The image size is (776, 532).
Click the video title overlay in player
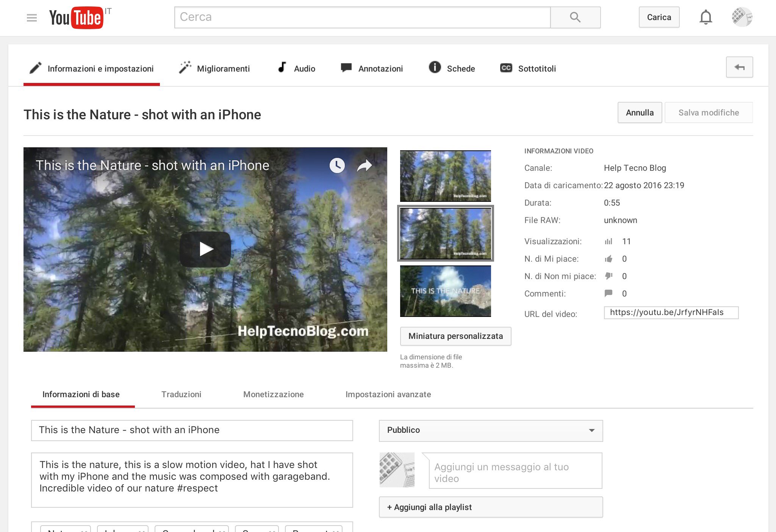(152, 165)
